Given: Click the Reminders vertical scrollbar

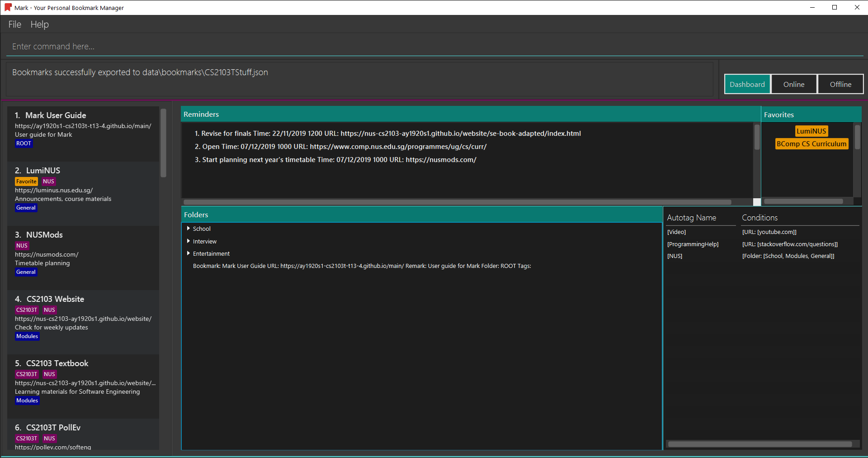Looking at the screenshot, I should click(x=757, y=138).
